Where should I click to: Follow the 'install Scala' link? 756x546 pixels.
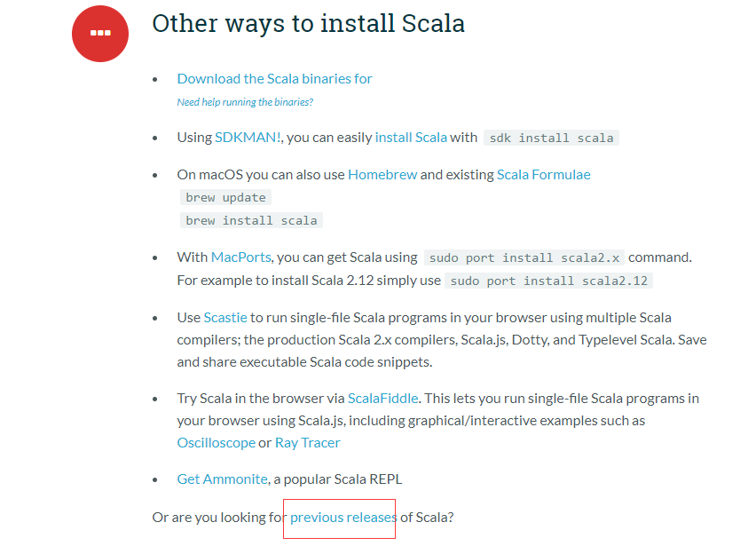pos(411,138)
